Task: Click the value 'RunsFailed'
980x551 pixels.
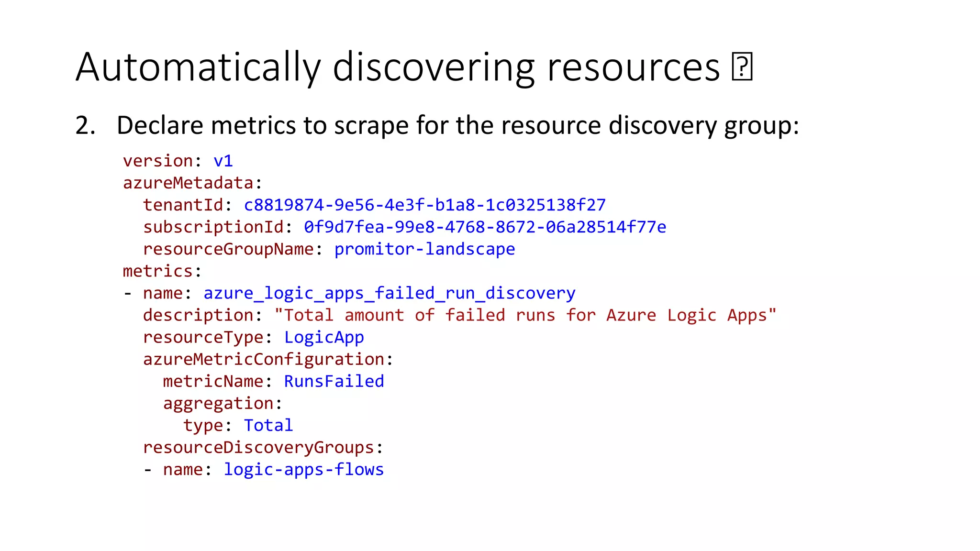Action: pyautogui.click(x=334, y=381)
